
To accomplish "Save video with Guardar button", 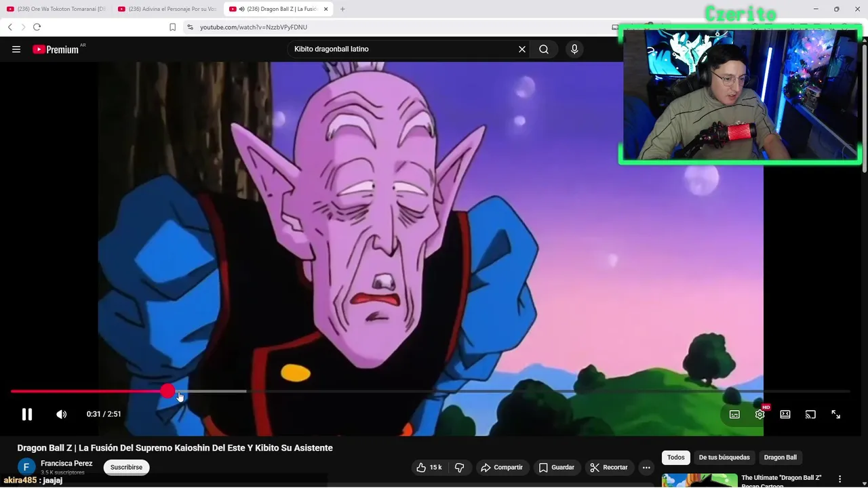I will click(557, 468).
